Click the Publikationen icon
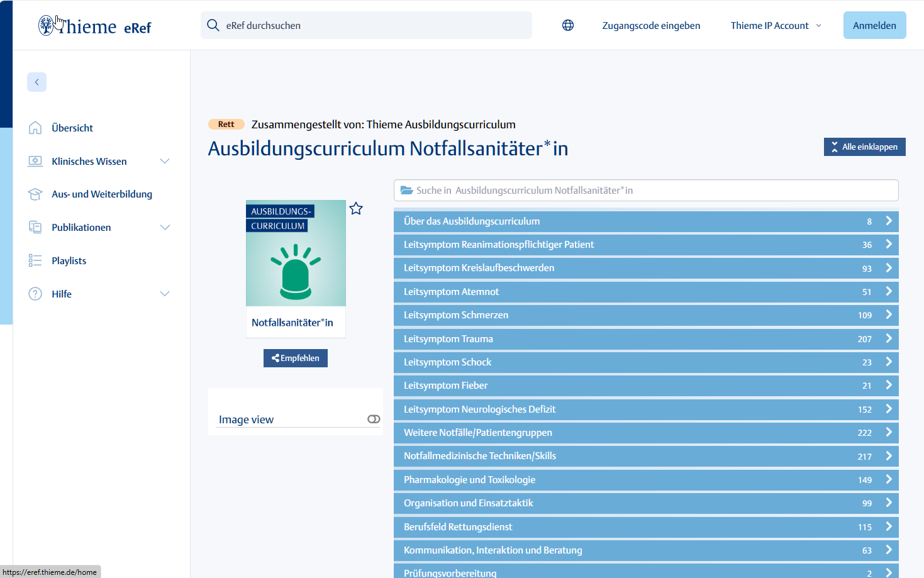The height and width of the screenshot is (578, 924). 35,227
